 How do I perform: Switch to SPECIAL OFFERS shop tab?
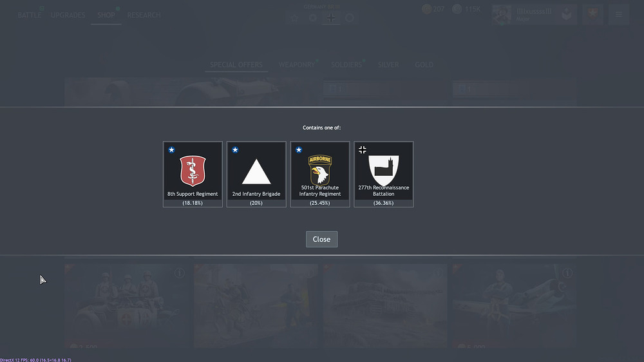click(236, 65)
